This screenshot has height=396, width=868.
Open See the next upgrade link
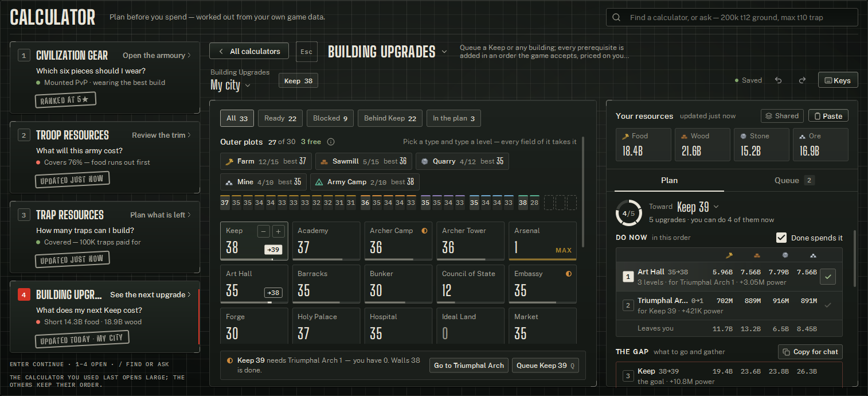(x=151, y=295)
